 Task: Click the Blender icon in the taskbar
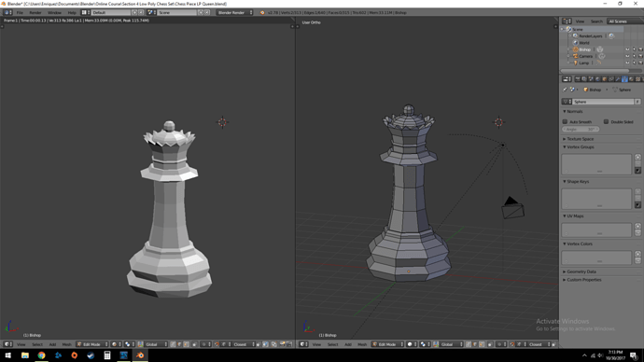pyautogui.click(x=140, y=355)
